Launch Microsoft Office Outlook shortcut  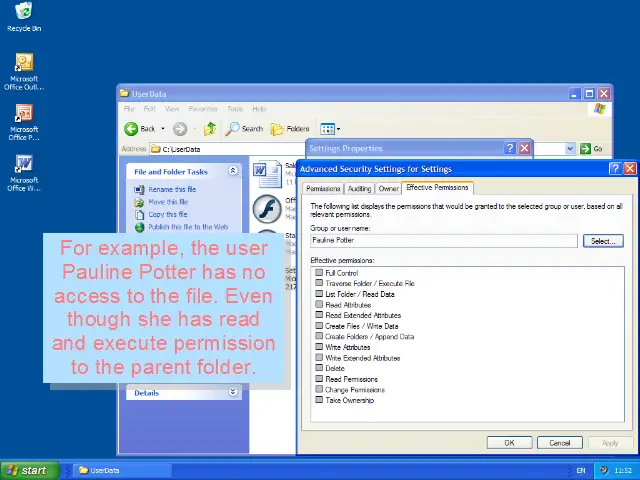23,64
